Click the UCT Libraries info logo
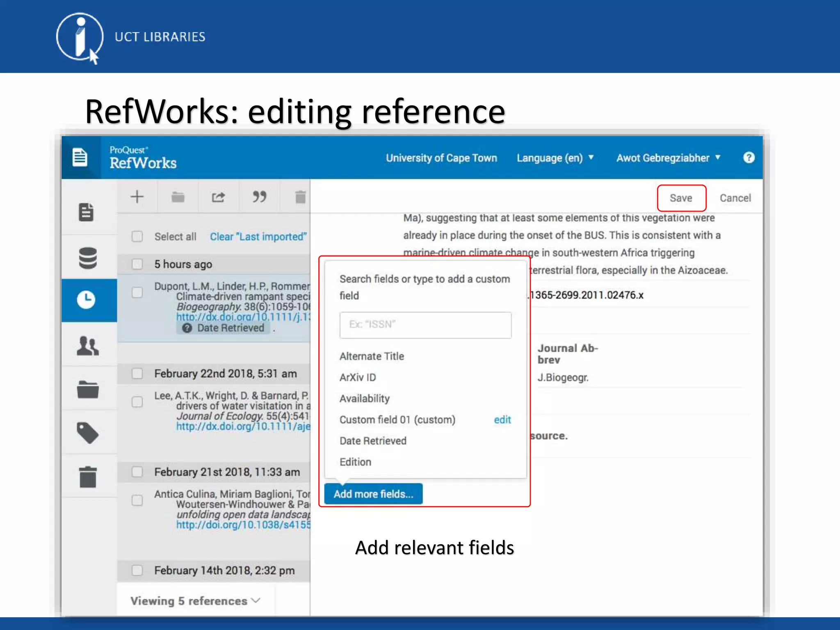 click(80, 38)
